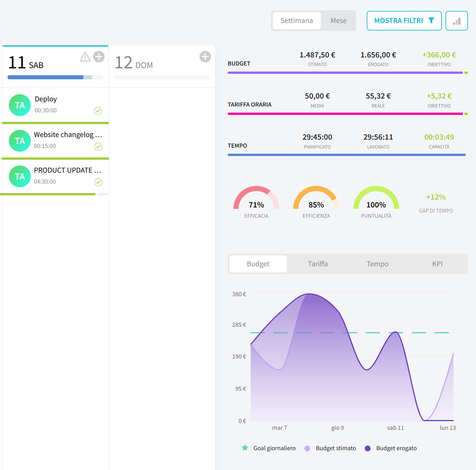Click the 00:03:49 CAPACITÀ value
The height and width of the screenshot is (470, 476).
pos(439,137)
